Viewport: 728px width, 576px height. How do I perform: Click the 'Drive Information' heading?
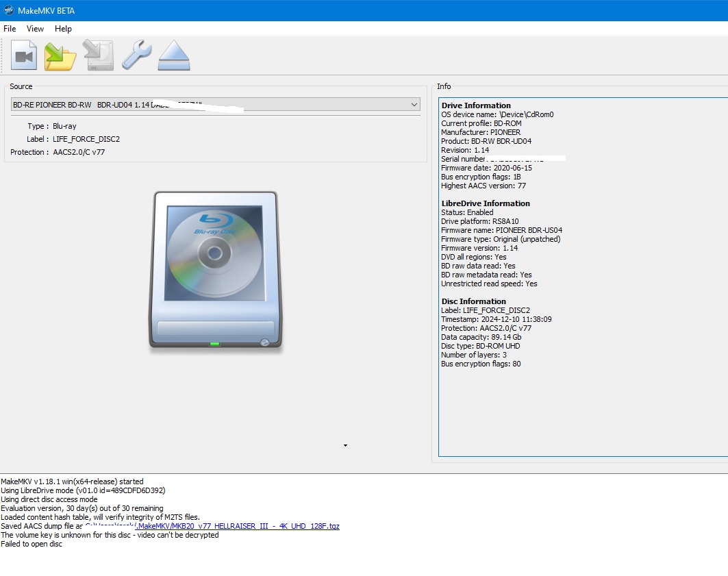[x=476, y=105]
